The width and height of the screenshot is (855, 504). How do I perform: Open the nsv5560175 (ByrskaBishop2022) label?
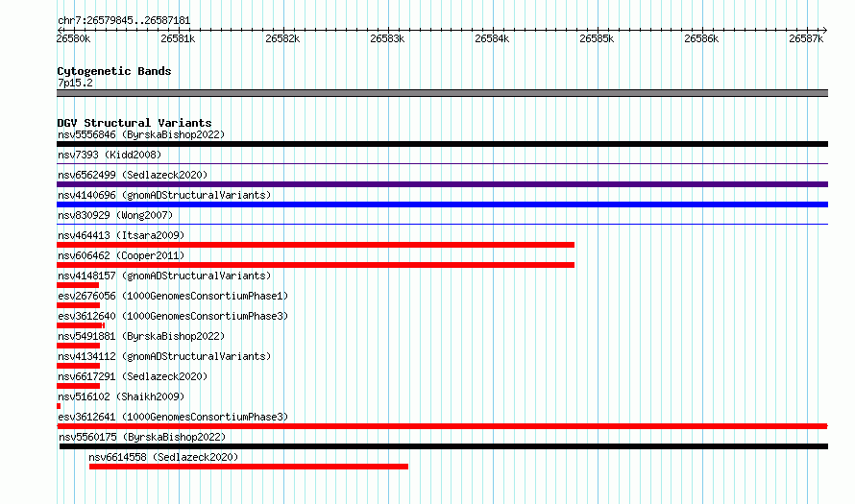click(x=142, y=437)
